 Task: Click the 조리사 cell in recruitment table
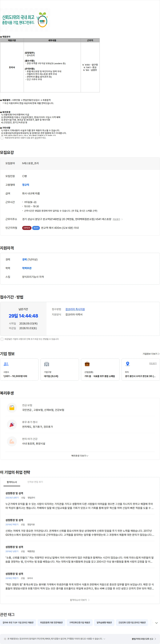point(12,68)
